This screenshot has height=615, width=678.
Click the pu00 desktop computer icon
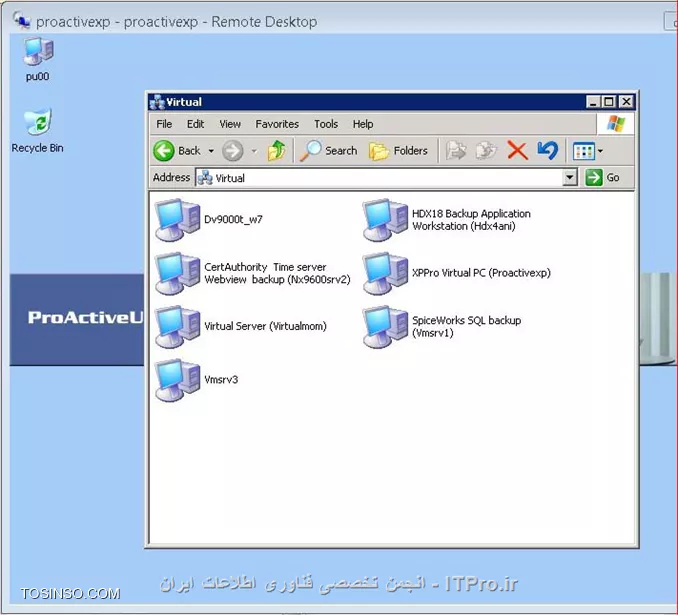coord(38,52)
